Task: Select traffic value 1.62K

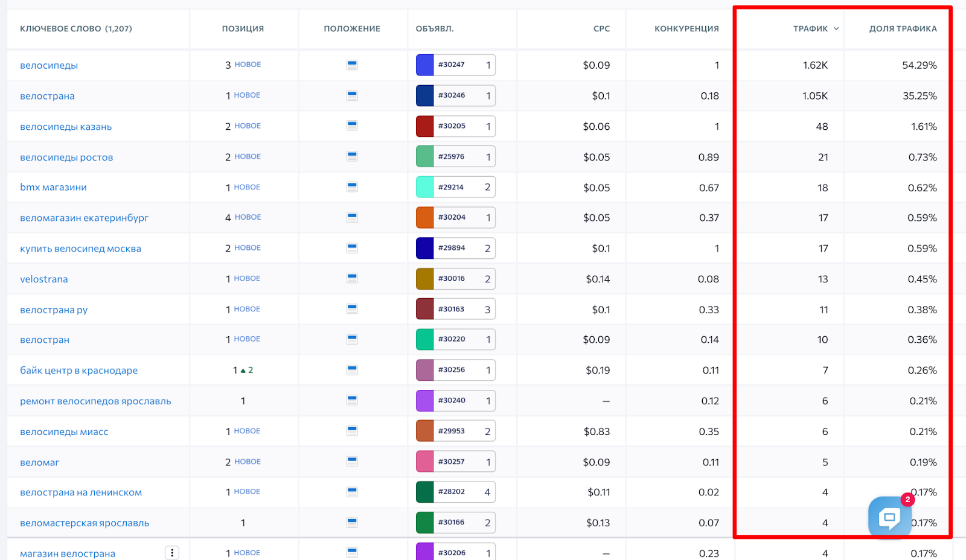Action: 815,65
